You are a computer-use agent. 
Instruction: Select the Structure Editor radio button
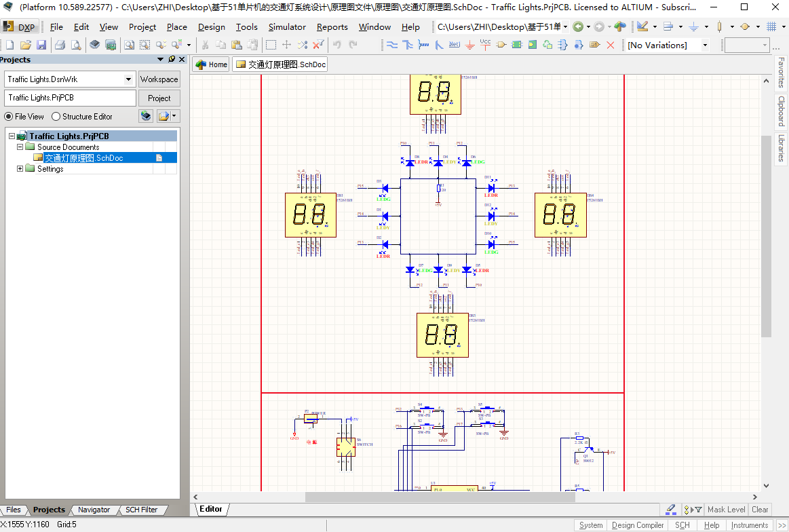click(56, 116)
